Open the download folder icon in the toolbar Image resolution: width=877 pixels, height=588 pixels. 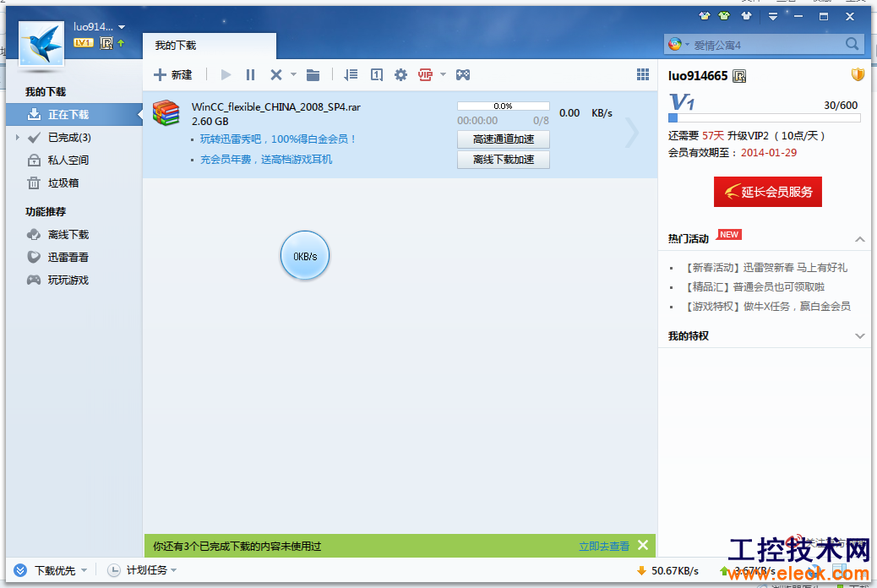(x=313, y=75)
